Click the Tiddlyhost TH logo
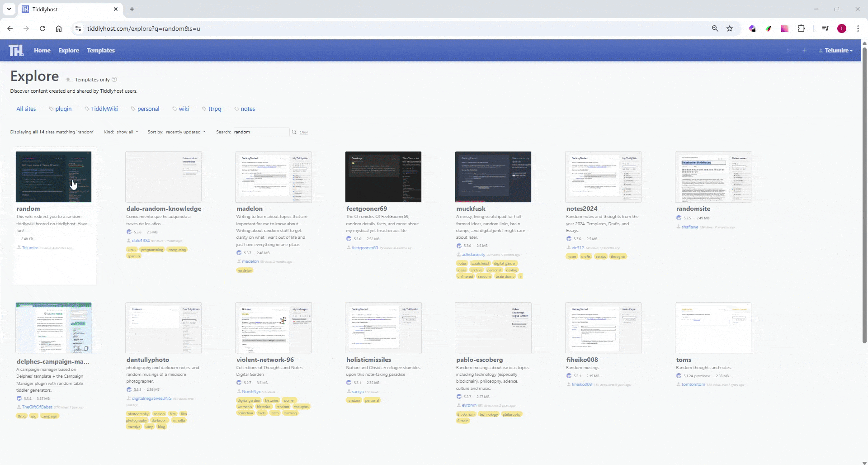This screenshot has width=868, height=465. 16,50
